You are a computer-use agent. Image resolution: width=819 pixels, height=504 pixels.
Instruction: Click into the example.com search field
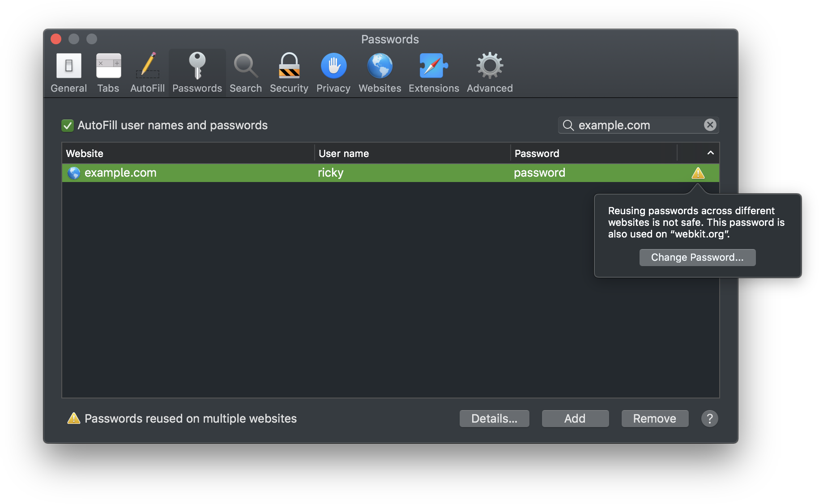638,125
